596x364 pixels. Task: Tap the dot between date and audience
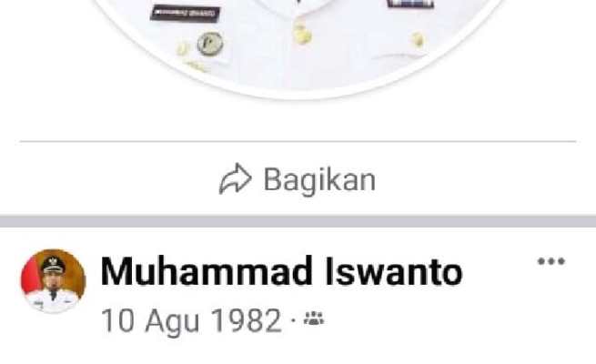coord(293,319)
